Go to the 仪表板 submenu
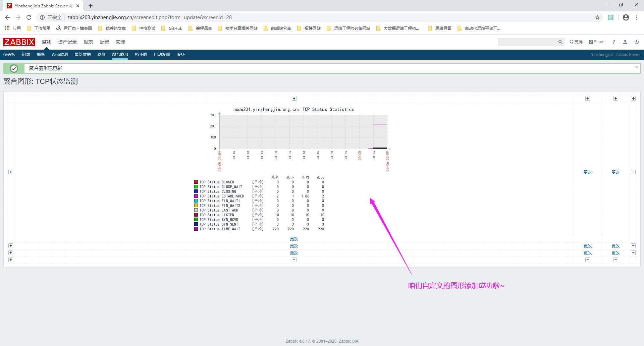644x346 pixels. point(9,55)
